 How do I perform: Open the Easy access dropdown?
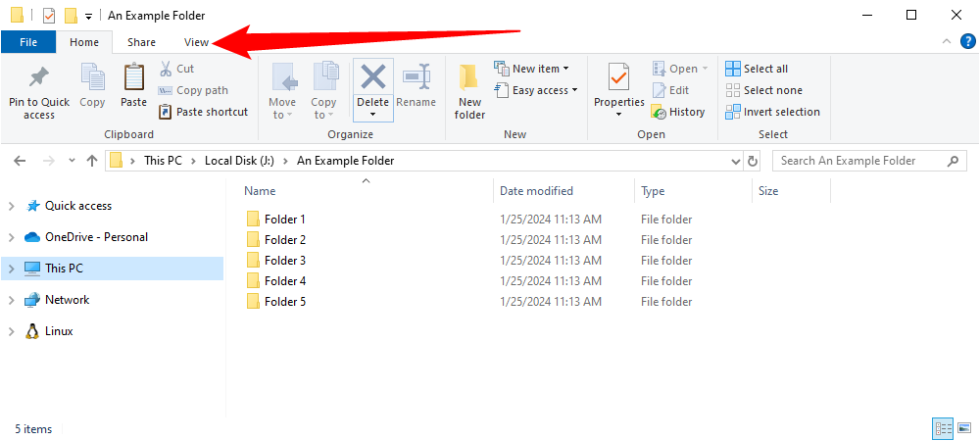click(x=536, y=90)
